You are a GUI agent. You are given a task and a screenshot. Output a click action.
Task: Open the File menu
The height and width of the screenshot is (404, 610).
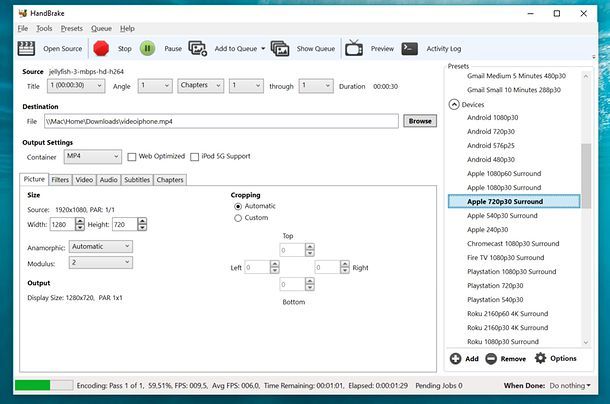(x=23, y=28)
